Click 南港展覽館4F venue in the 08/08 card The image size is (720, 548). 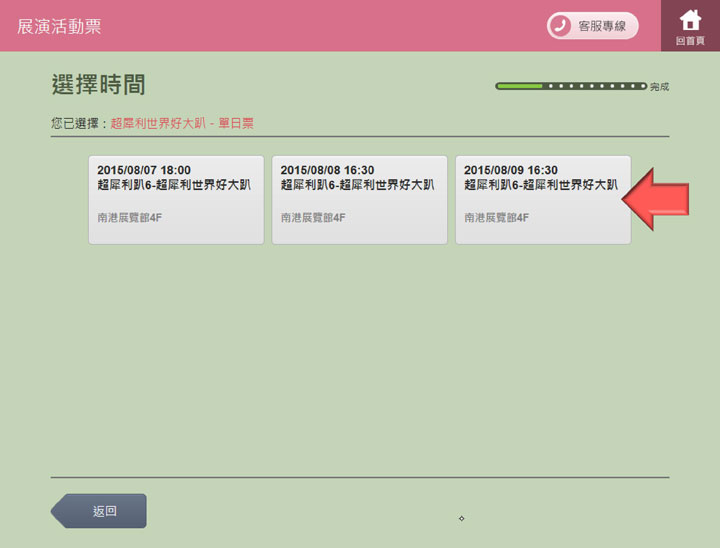(x=313, y=217)
